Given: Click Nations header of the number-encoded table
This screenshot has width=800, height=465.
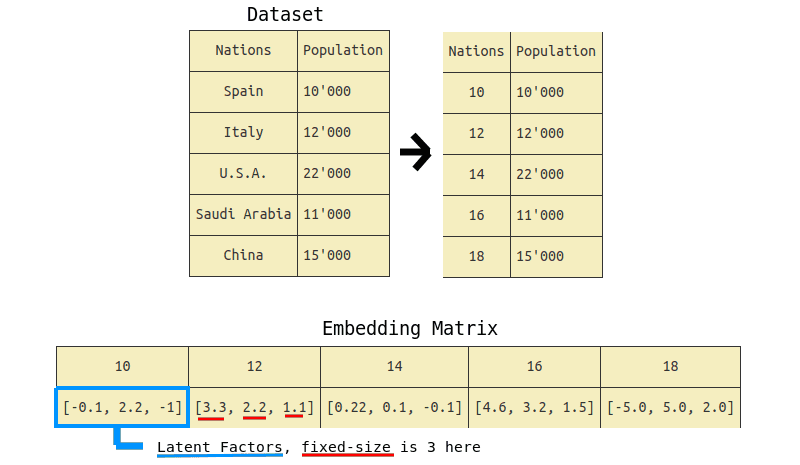Looking at the screenshot, I should (x=477, y=52).
